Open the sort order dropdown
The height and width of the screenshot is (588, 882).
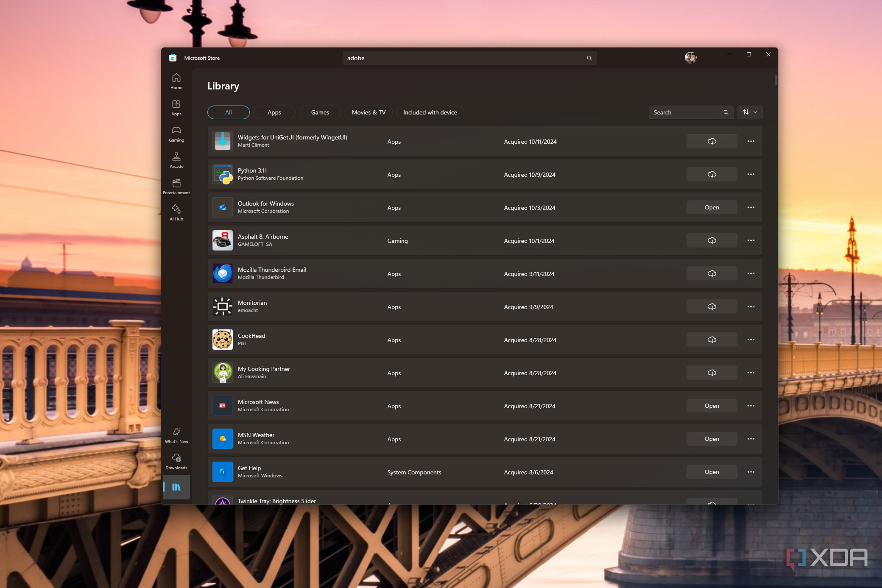[749, 112]
